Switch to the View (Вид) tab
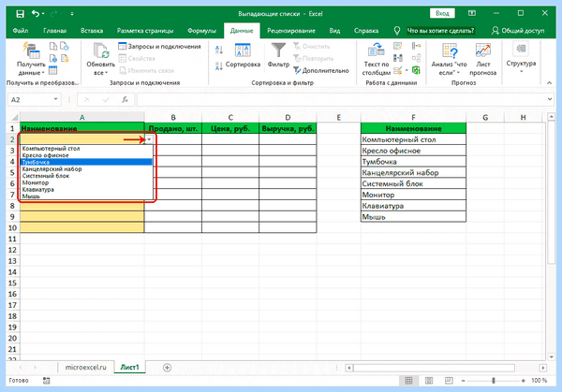Viewport: 562px width, 392px height. [x=334, y=31]
